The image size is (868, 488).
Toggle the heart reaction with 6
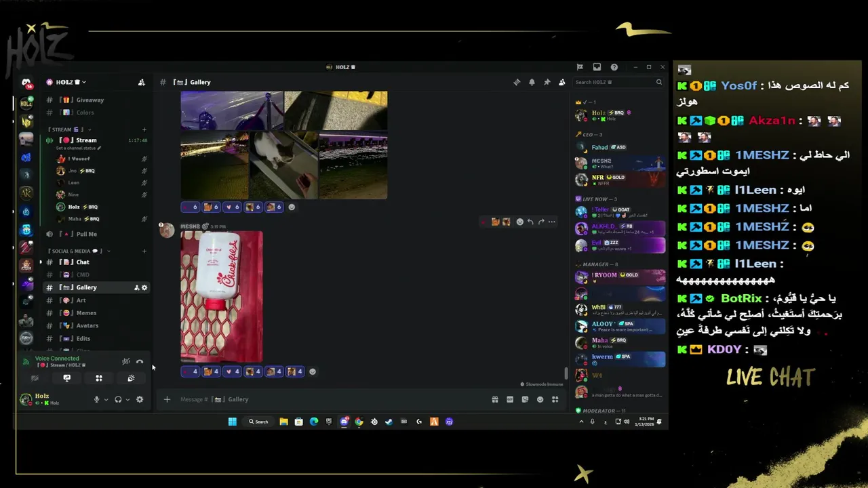[232, 207]
